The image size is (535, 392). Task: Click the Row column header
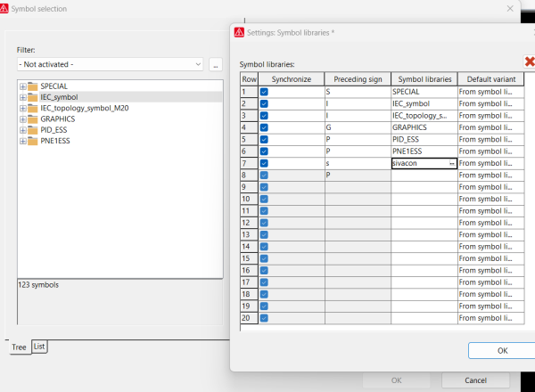click(x=249, y=79)
